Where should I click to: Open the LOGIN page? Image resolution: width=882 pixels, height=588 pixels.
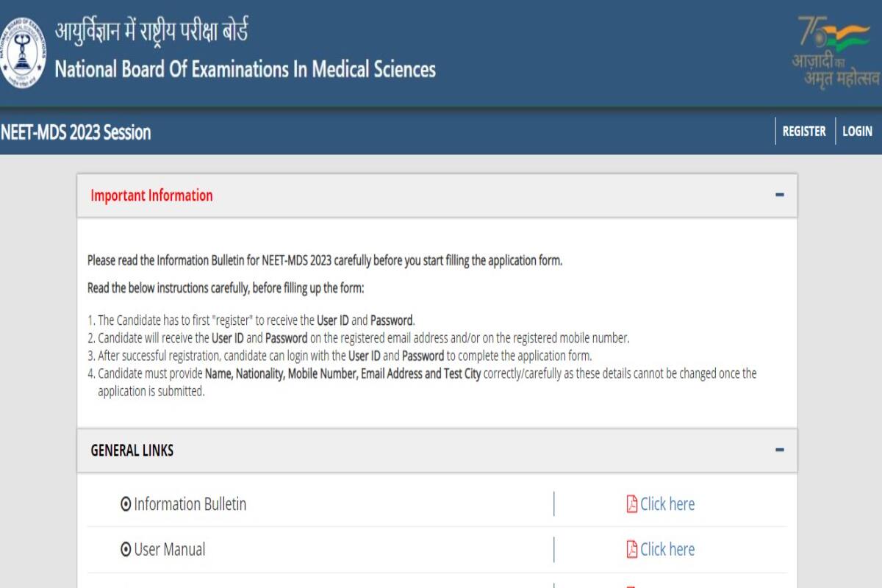(x=858, y=131)
